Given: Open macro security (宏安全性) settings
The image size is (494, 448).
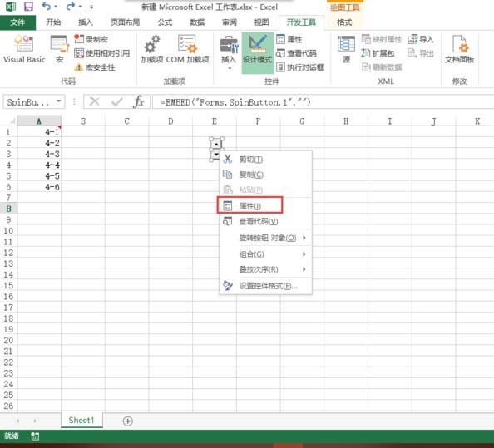Looking at the screenshot, I should tap(95, 67).
